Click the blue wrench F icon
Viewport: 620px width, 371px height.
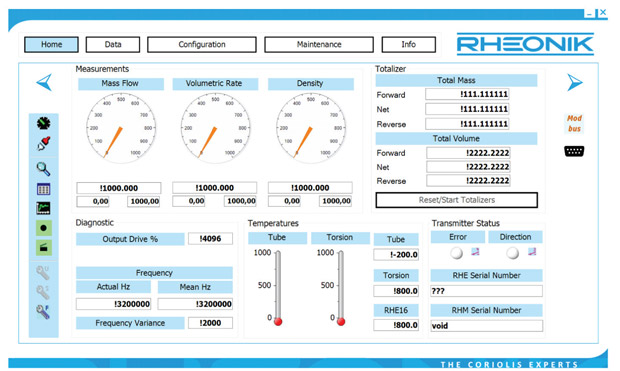point(43,312)
